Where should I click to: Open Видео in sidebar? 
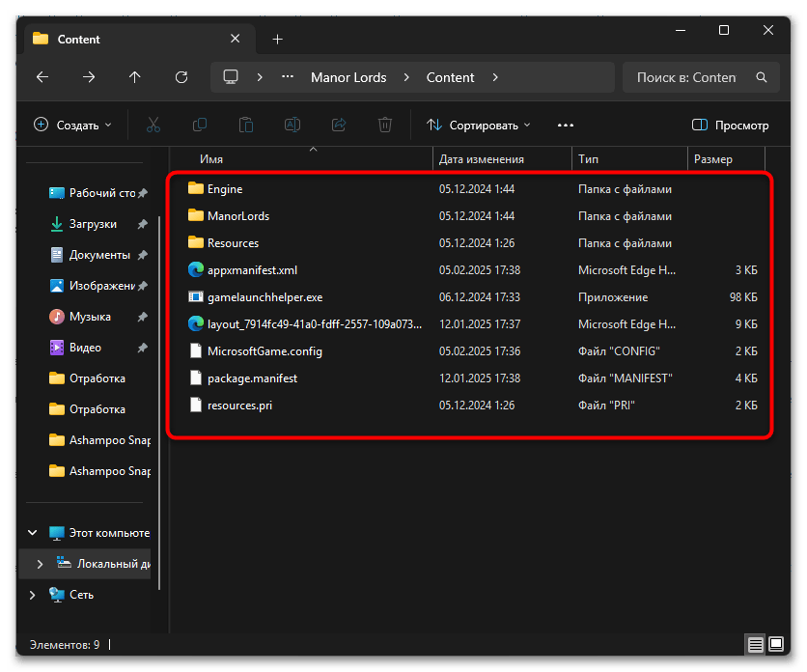point(75,348)
